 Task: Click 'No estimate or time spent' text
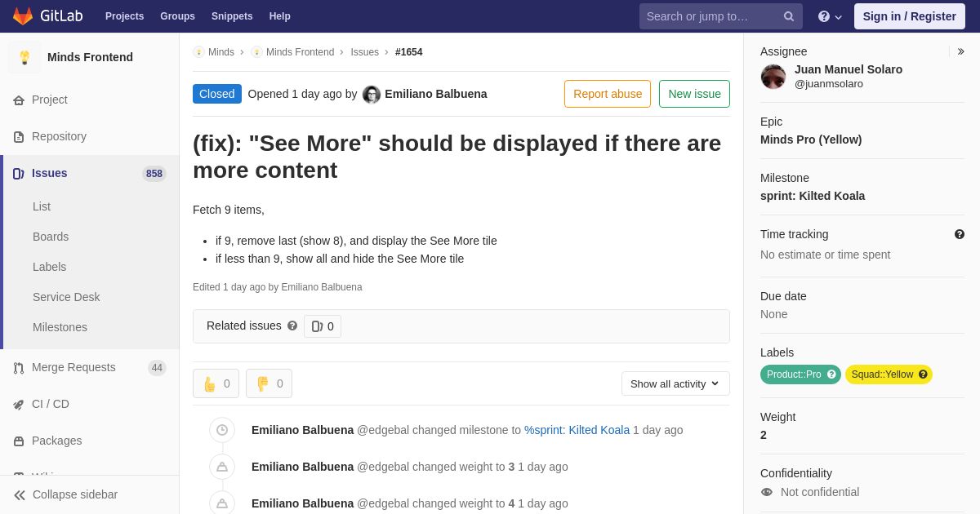826,255
